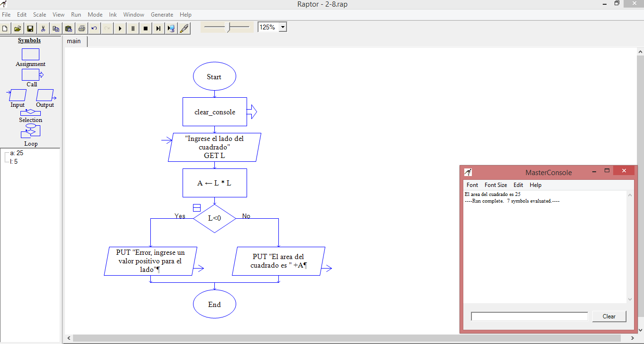
Task: Click the No branch label
Action: pyautogui.click(x=246, y=216)
